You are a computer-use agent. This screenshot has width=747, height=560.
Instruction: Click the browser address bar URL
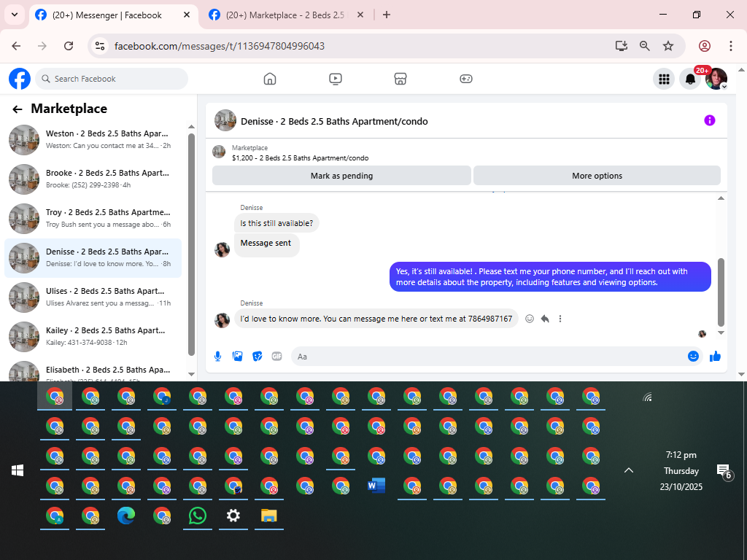click(220, 46)
